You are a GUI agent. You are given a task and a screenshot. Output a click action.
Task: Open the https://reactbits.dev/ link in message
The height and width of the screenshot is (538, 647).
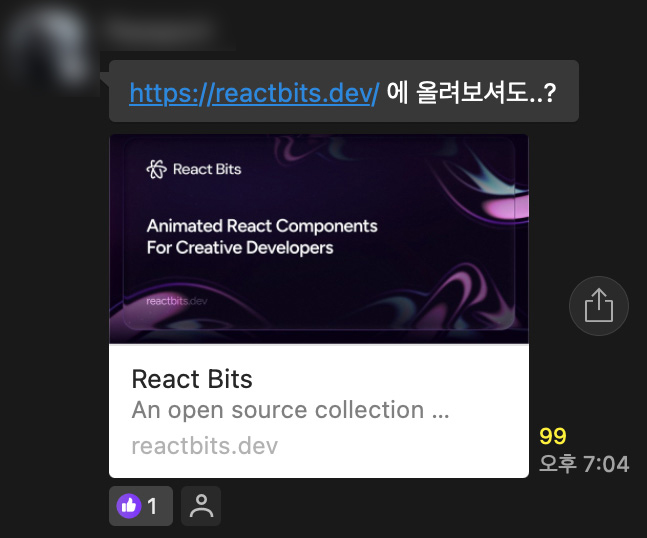click(254, 92)
